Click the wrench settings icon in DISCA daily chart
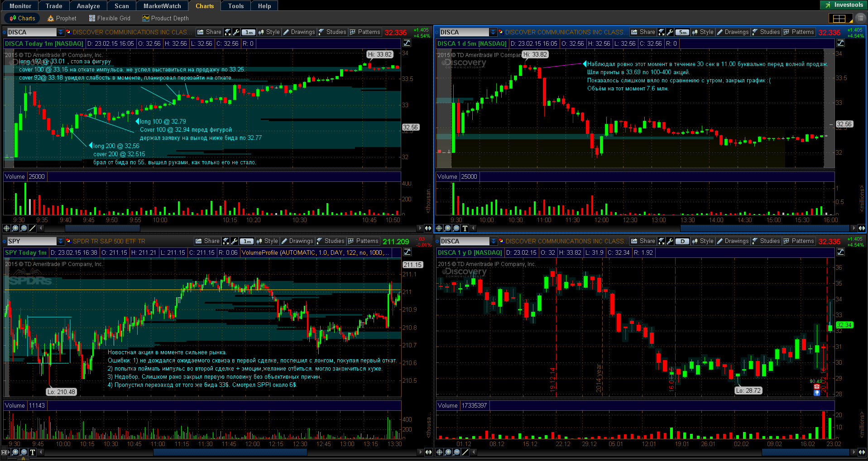The width and height of the screenshot is (868, 461). pos(670,241)
